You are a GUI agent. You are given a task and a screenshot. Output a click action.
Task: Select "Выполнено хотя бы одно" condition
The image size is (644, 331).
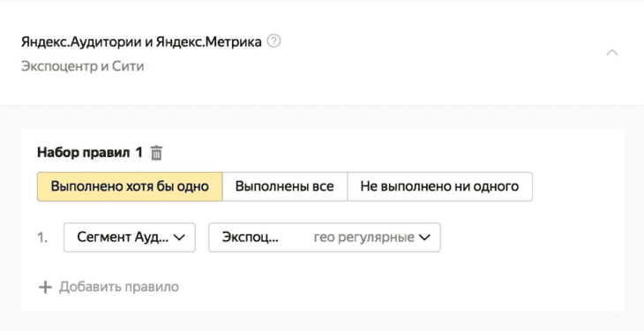pyautogui.click(x=130, y=186)
